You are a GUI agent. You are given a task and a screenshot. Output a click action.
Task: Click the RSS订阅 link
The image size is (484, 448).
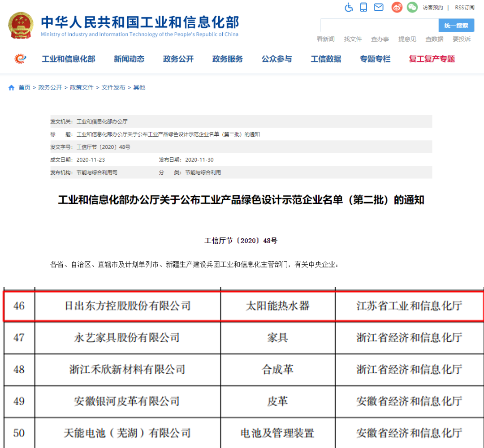point(464,8)
